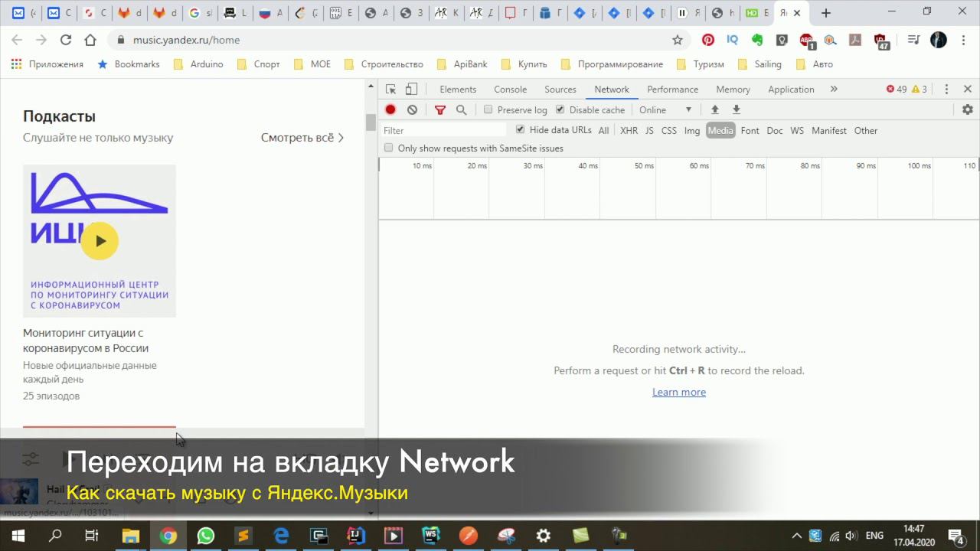Enable the Preserve log checkbox
The image size is (980, 551).
(488, 109)
